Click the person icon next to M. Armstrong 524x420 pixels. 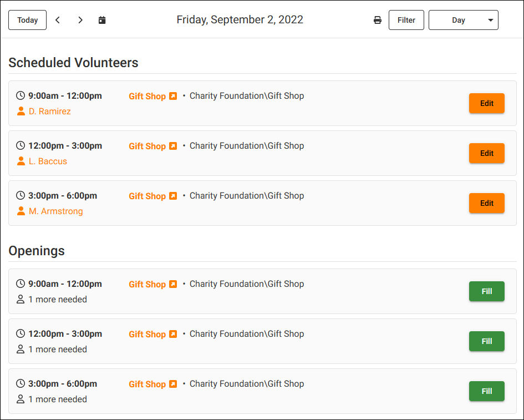pos(21,211)
